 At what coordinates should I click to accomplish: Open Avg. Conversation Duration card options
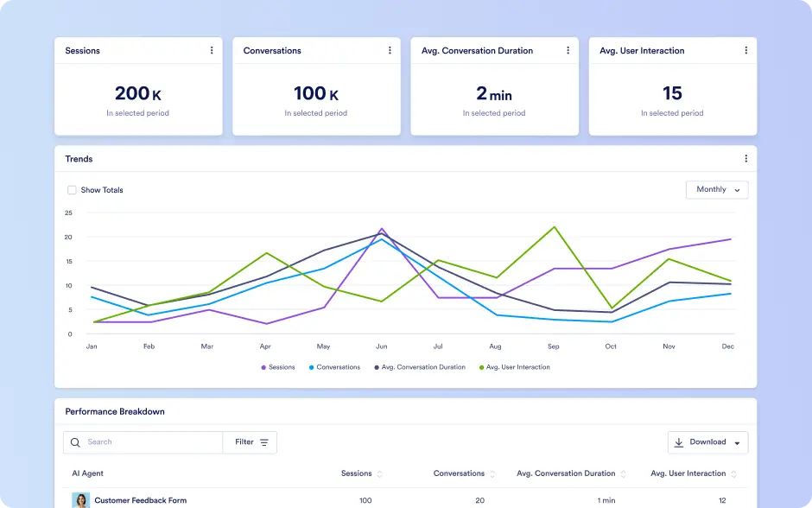[x=568, y=50]
